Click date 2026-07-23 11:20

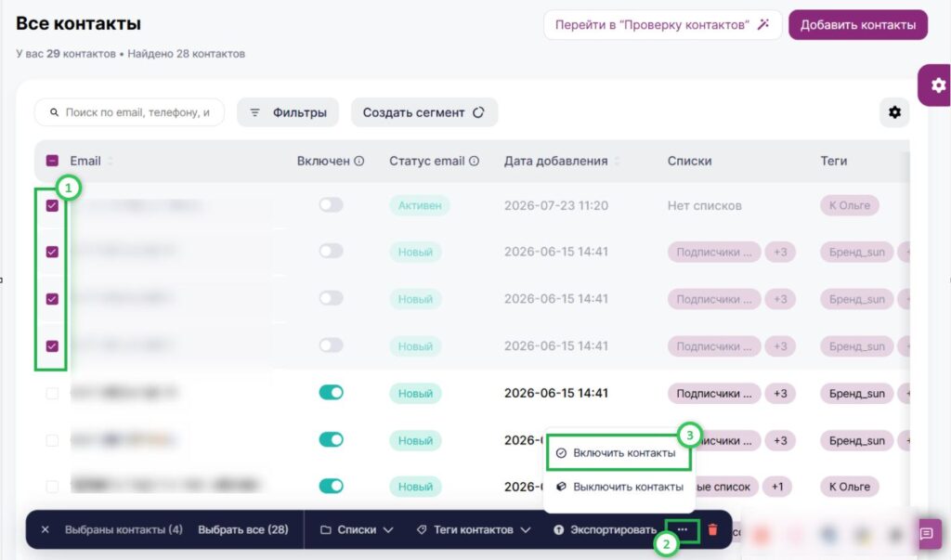click(x=556, y=205)
